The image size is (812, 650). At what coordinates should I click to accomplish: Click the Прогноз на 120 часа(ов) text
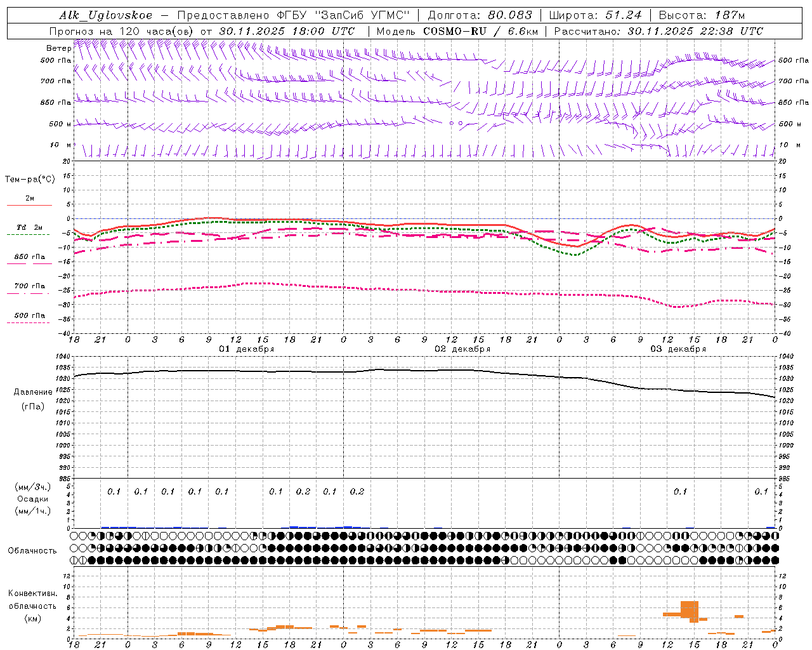[122, 31]
